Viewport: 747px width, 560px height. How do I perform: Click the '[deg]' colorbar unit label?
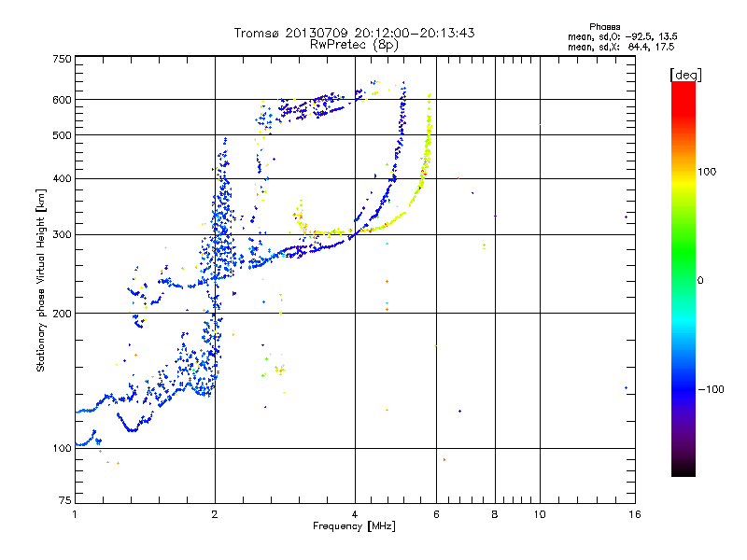[x=685, y=75]
